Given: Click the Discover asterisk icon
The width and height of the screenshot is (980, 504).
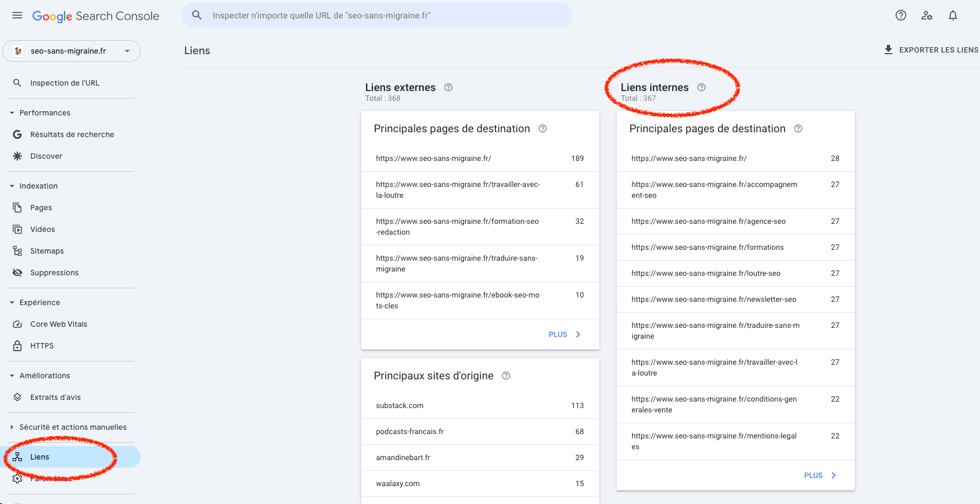Looking at the screenshot, I should 17,156.
